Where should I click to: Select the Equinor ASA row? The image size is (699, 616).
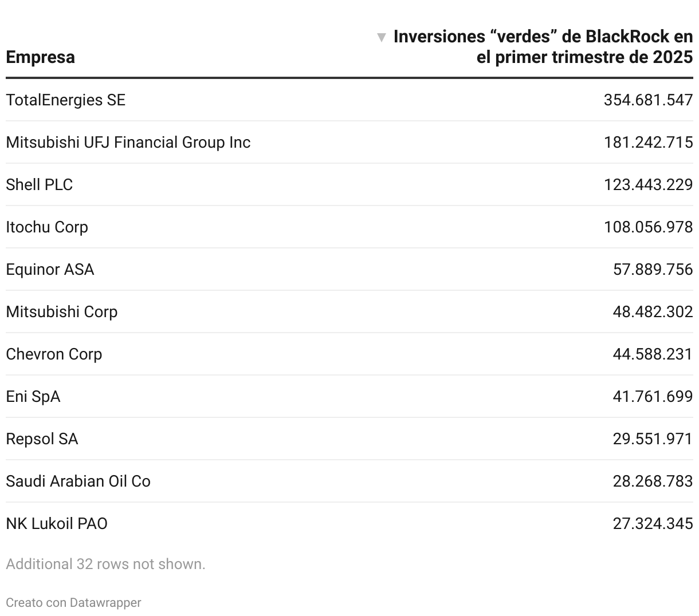(x=349, y=269)
